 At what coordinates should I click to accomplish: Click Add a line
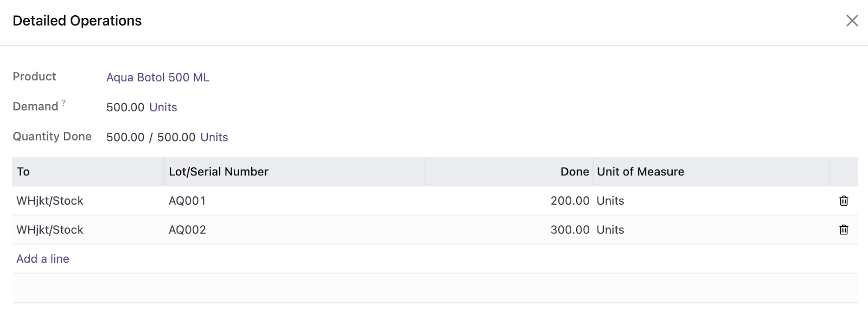click(x=43, y=259)
